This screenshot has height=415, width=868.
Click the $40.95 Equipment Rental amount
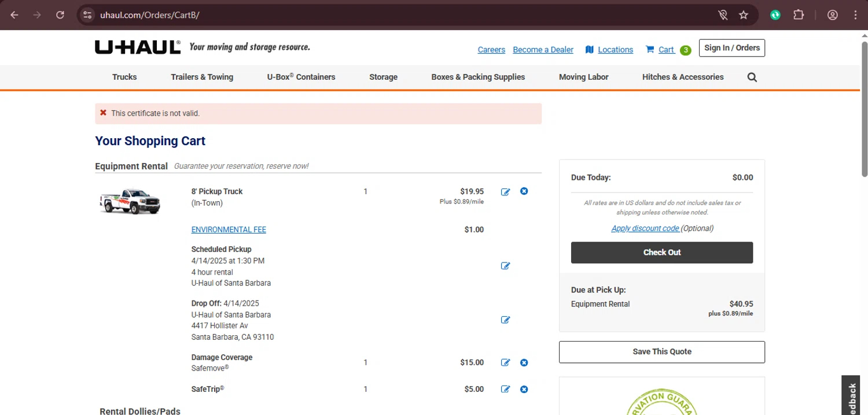(x=741, y=304)
